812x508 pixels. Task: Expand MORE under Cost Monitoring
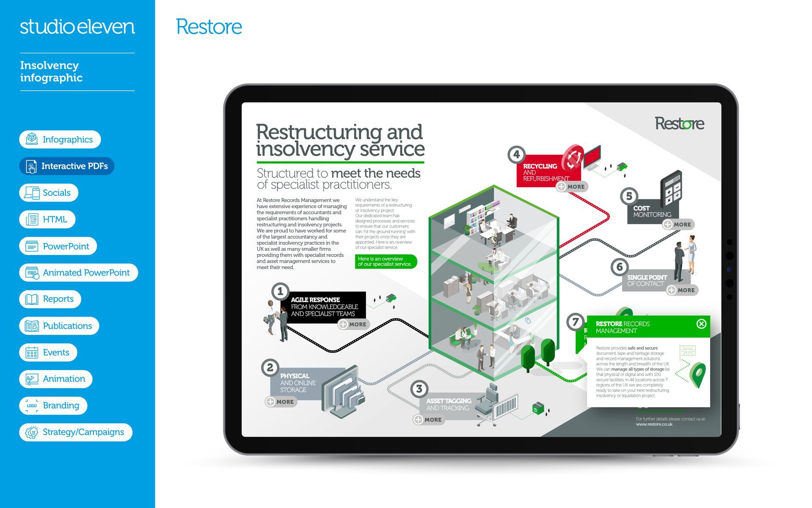click(678, 224)
